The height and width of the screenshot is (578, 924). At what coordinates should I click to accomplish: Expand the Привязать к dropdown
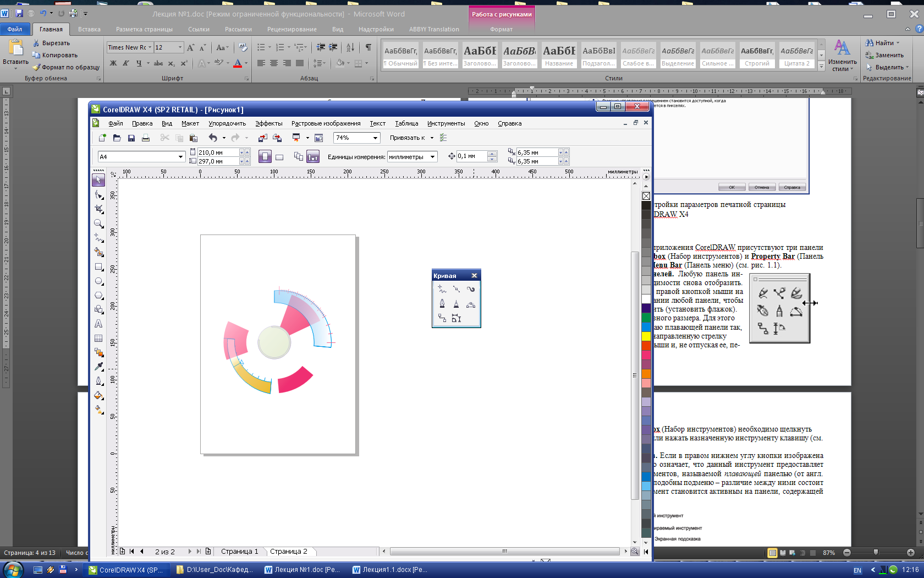(432, 138)
